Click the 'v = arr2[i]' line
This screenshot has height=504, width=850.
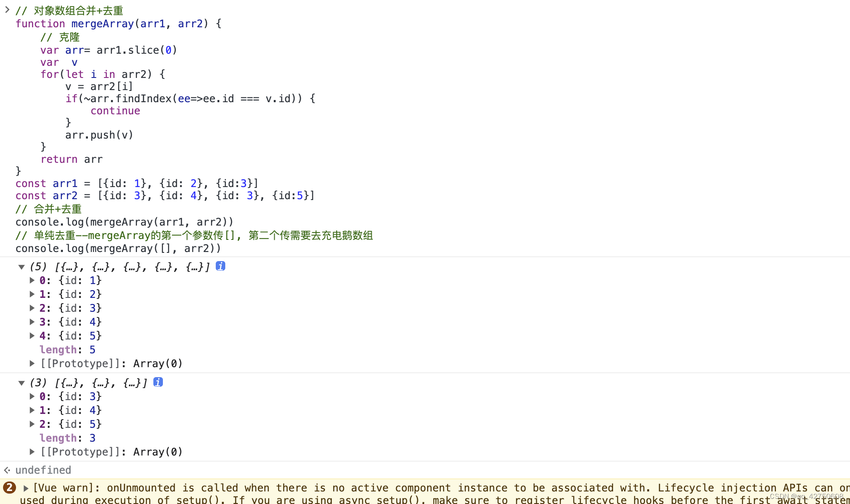pos(99,87)
